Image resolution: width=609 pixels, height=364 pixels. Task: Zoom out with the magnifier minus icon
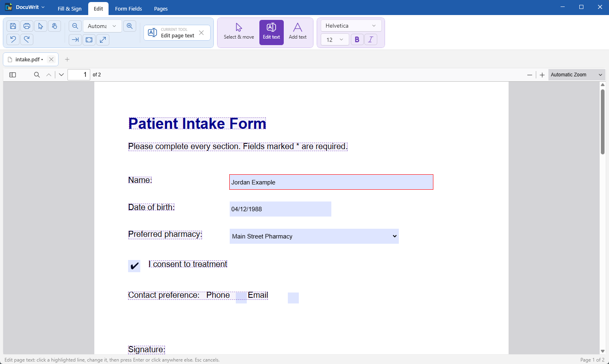tap(75, 26)
